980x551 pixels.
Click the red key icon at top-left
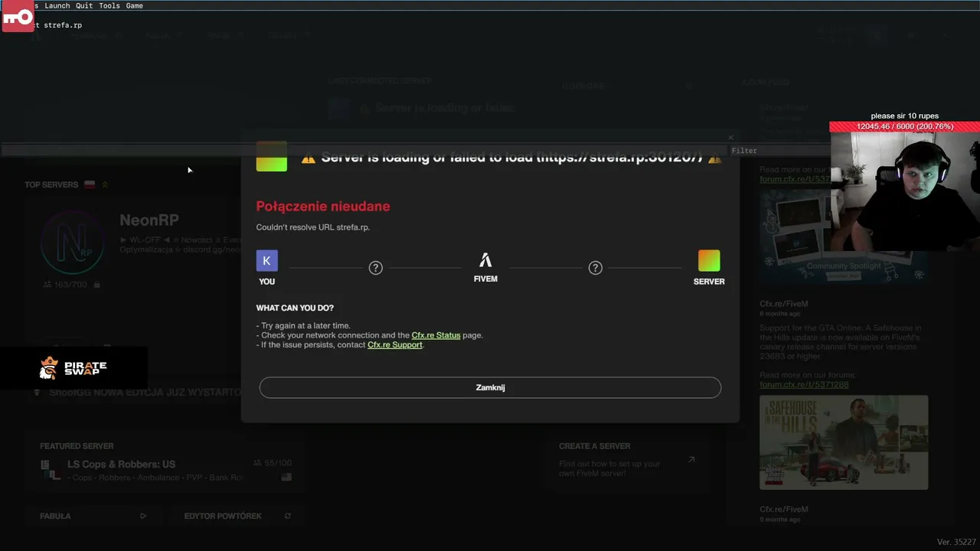coord(18,17)
